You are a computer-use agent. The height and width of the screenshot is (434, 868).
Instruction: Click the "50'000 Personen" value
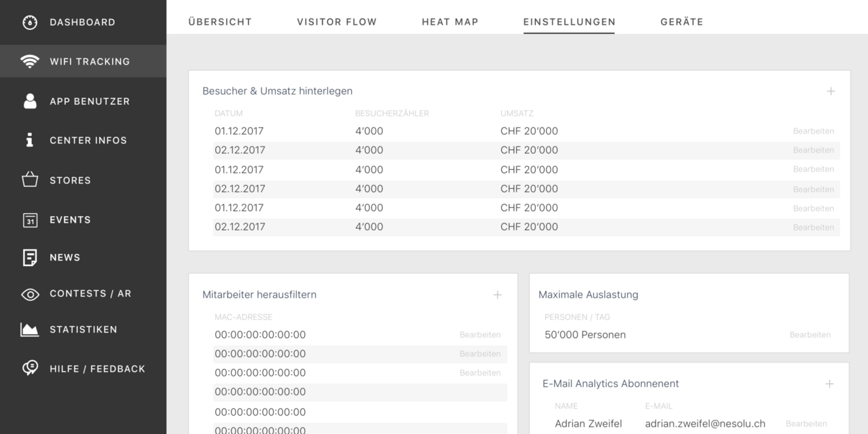[x=585, y=335]
